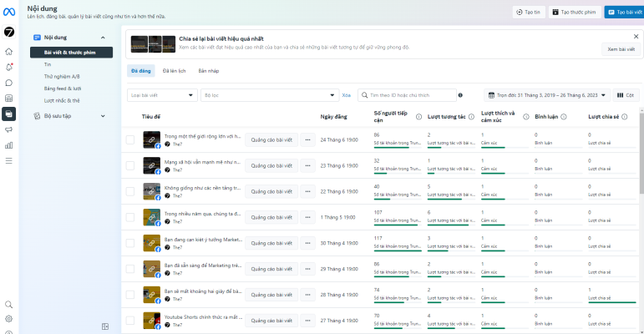Click the 'Xem bài viết' button
Screen dimensions: 644x334
pos(621,49)
